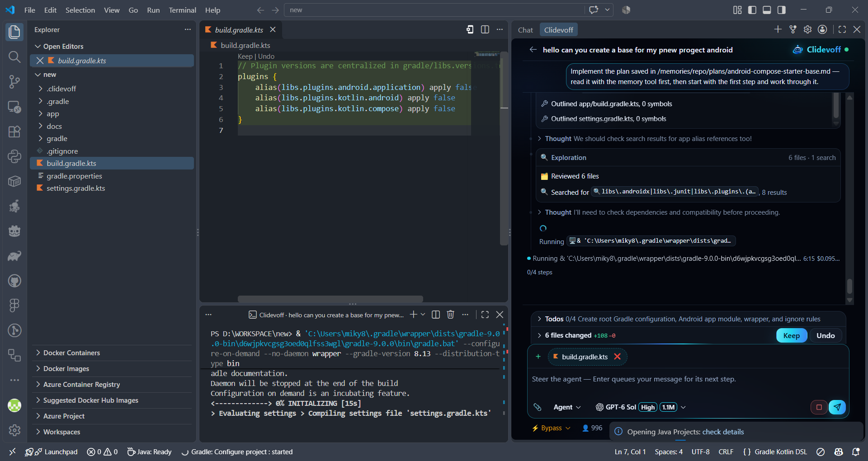The image size is (868, 461).
Task: Click the command center search box
Action: pyautogui.click(x=434, y=10)
